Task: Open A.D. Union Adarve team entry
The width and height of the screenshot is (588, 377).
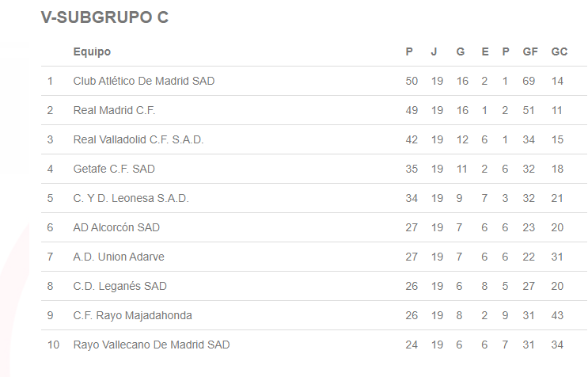Action: [x=119, y=257]
